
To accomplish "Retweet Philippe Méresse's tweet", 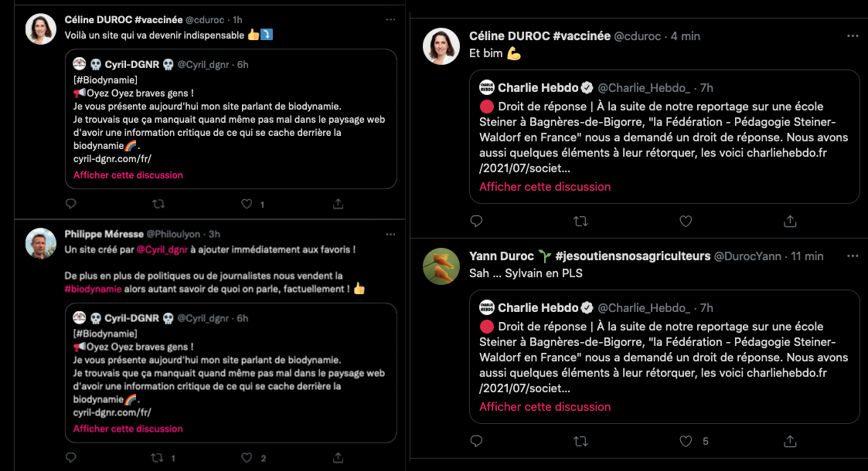I will (x=157, y=458).
